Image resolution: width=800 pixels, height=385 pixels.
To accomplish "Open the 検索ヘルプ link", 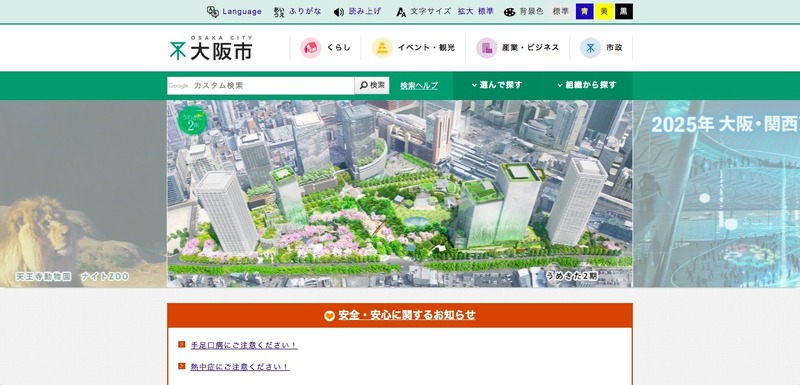I will point(419,86).
